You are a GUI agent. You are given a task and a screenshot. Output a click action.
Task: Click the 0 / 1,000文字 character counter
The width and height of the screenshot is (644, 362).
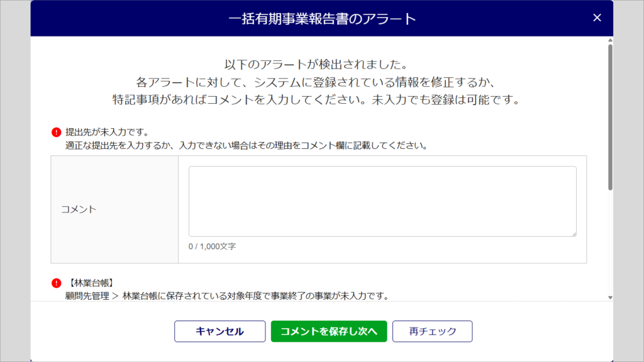212,246
